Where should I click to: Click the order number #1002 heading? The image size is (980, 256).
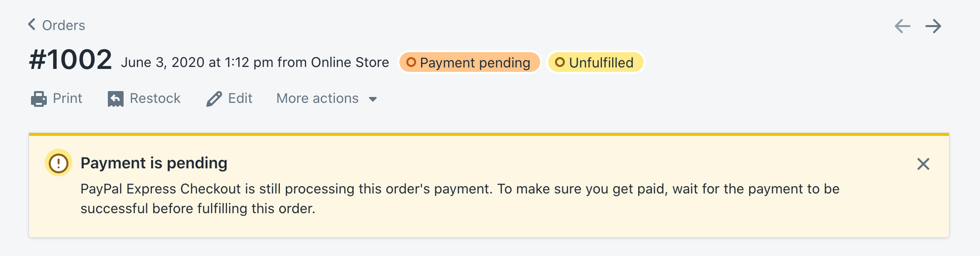[x=71, y=60]
